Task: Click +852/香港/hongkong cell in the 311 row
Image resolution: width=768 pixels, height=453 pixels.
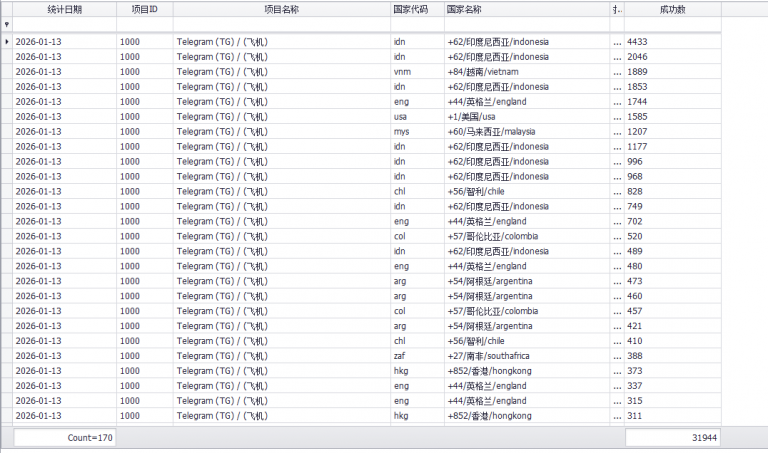Action: tap(527, 415)
